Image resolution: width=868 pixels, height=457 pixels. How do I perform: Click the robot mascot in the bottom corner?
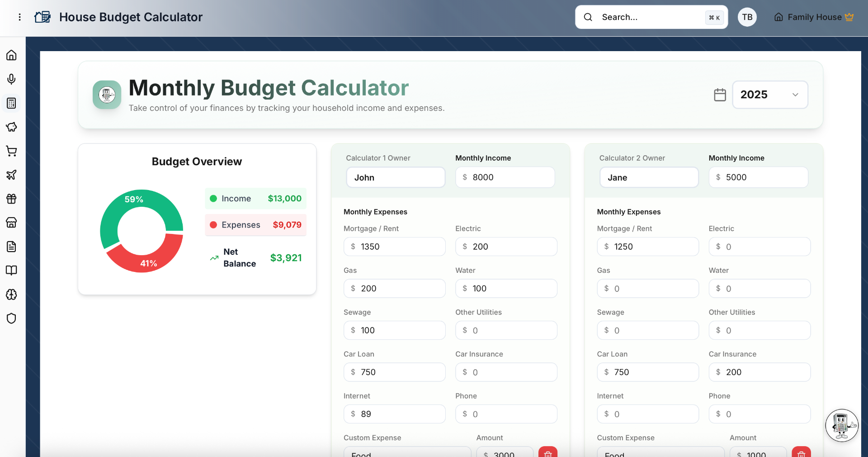(x=842, y=425)
